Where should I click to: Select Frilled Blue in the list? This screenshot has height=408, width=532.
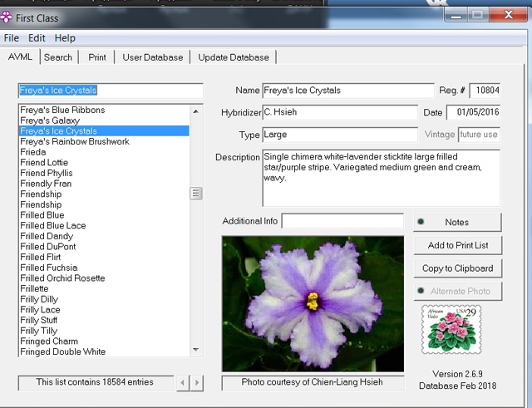point(104,215)
